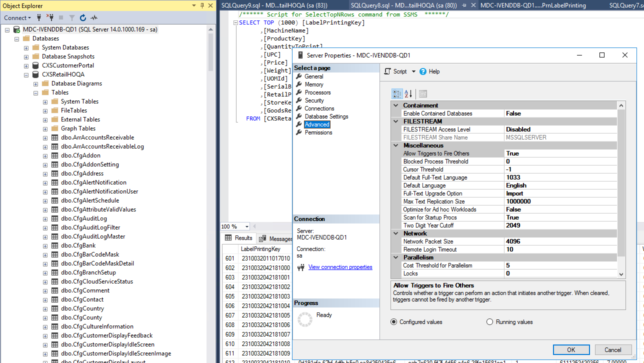644x363 pixels.
Task: Collapse the MDC-IVENDDB-QD1 server node
Action: (7, 29)
